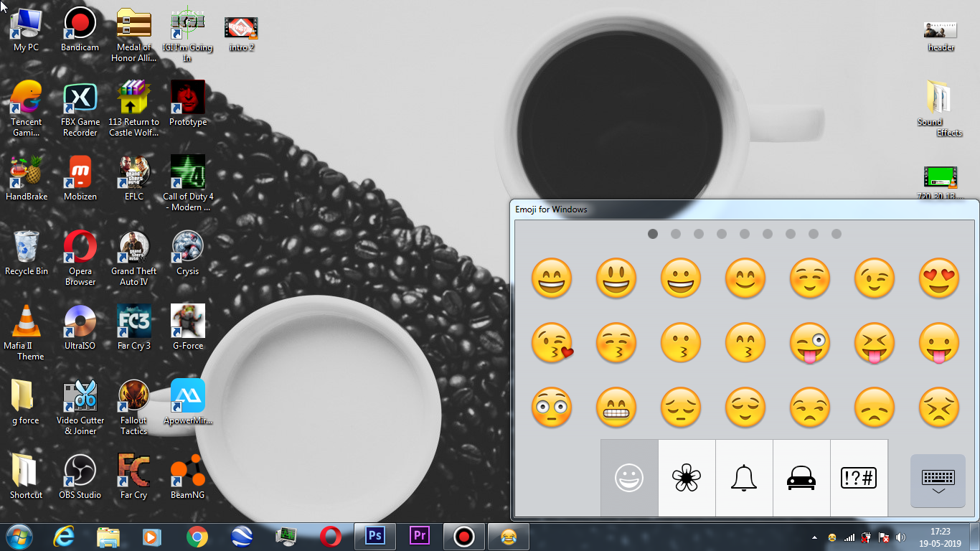Click the heart-eyes emoji
980x551 pixels.
[939, 278]
